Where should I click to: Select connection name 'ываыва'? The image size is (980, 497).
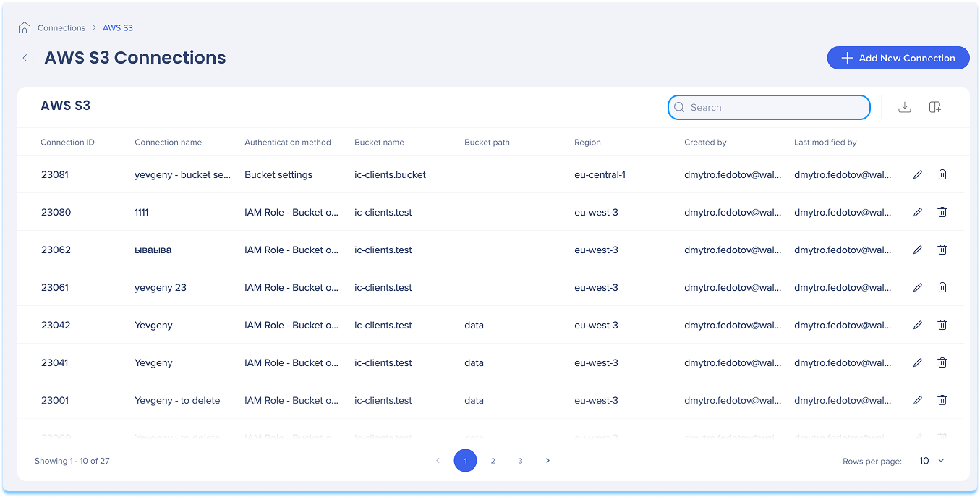click(x=153, y=250)
